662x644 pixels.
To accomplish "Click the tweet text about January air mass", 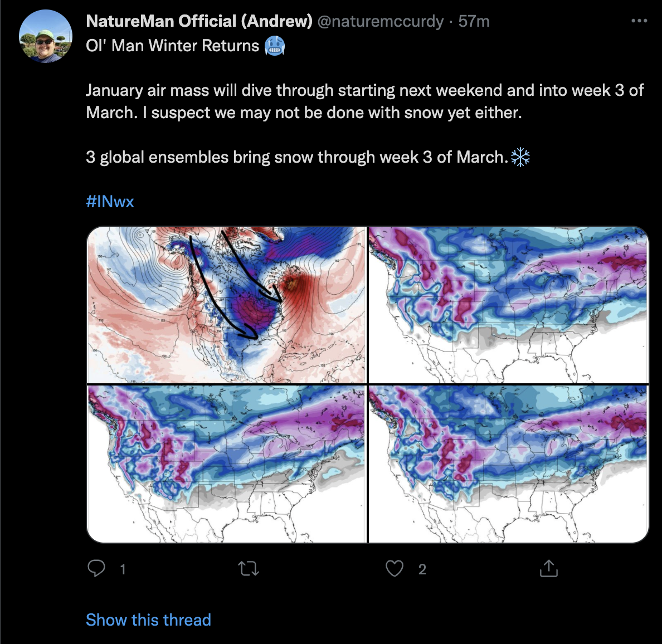I will click(365, 101).
